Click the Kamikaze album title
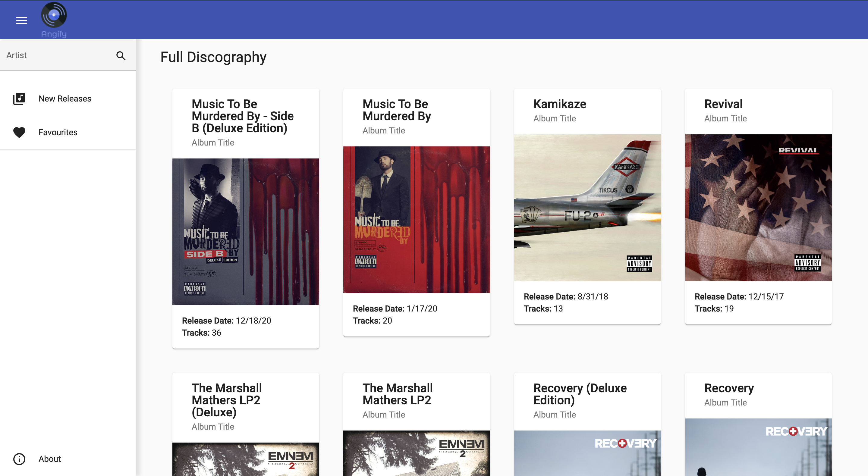 (560, 104)
